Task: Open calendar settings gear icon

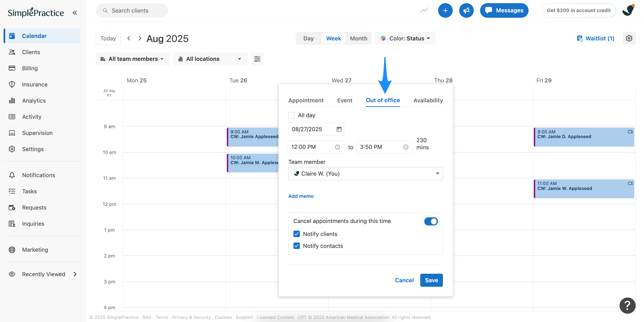Action: [x=629, y=38]
